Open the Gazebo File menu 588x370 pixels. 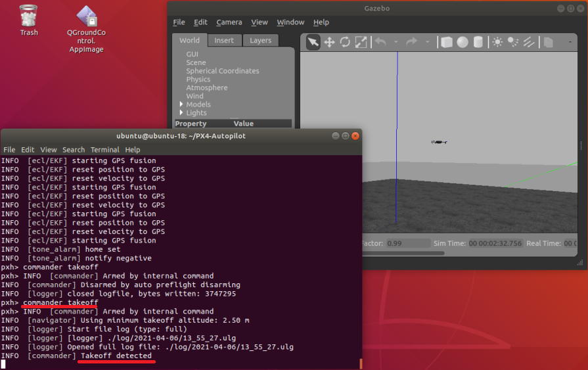(x=179, y=22)
